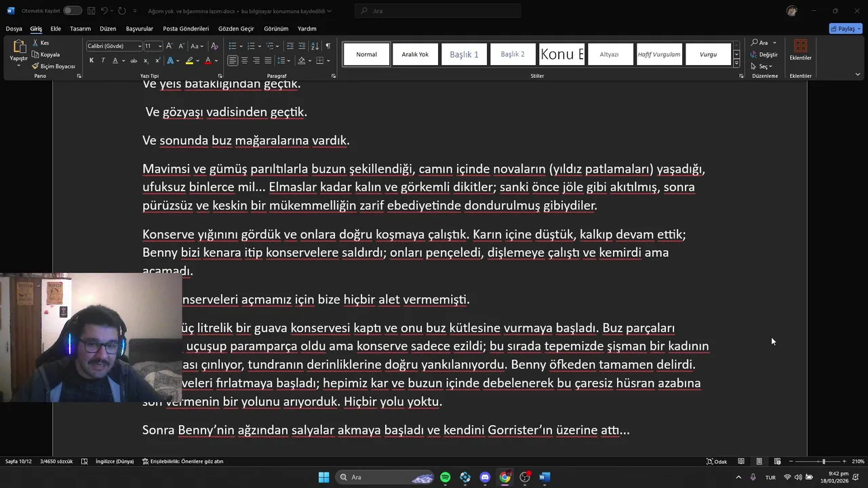The width and height of the screenshot is (868, 488).
Task: Apply the red font color
Action: 208,60
